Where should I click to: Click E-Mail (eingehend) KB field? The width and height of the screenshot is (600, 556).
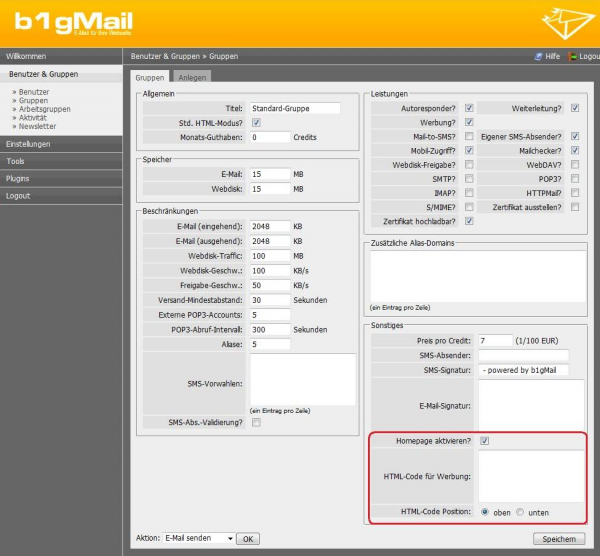(270, 227)
